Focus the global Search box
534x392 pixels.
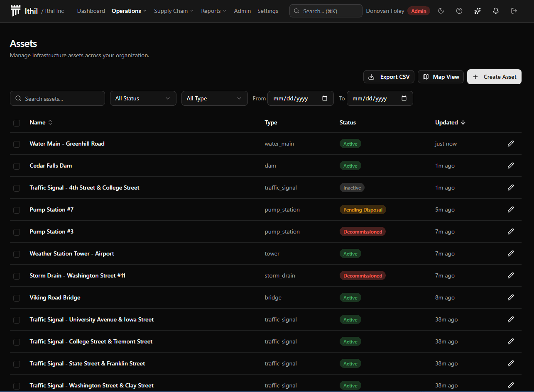[326, 11]
